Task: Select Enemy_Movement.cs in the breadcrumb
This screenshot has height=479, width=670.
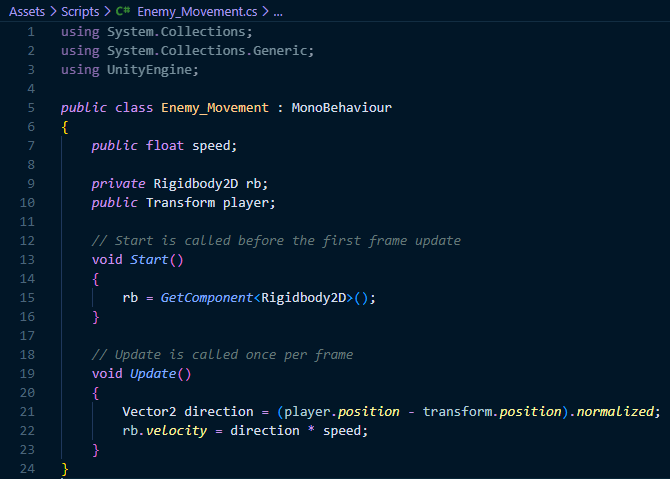Action: (x=198, y=12)
